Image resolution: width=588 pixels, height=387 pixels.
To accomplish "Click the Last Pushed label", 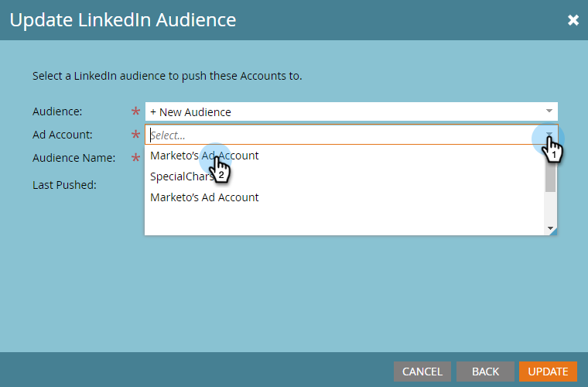I will (x=64, y=185).
